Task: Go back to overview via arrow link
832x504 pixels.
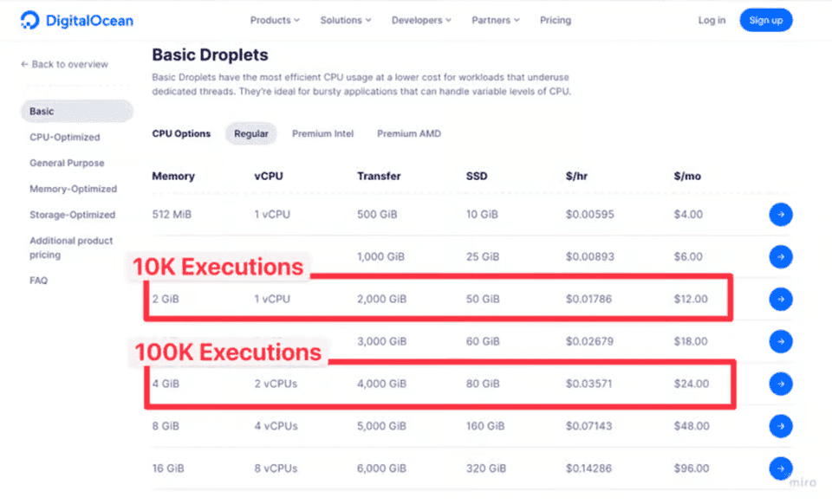Action: coord(64,64)
